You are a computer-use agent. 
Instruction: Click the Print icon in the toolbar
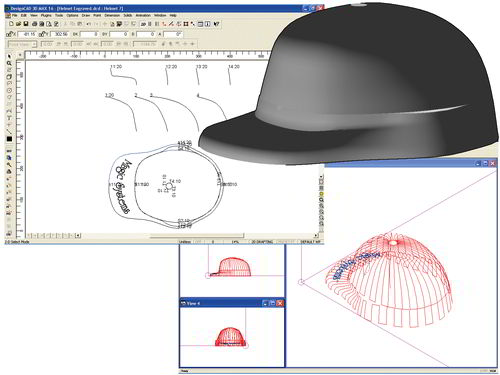coord(34,24)
